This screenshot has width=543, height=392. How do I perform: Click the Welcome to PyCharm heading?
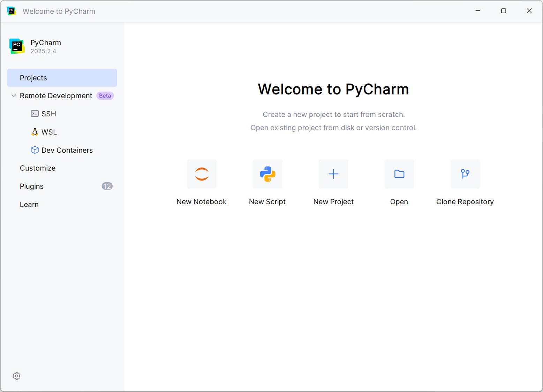click(333, 89)
